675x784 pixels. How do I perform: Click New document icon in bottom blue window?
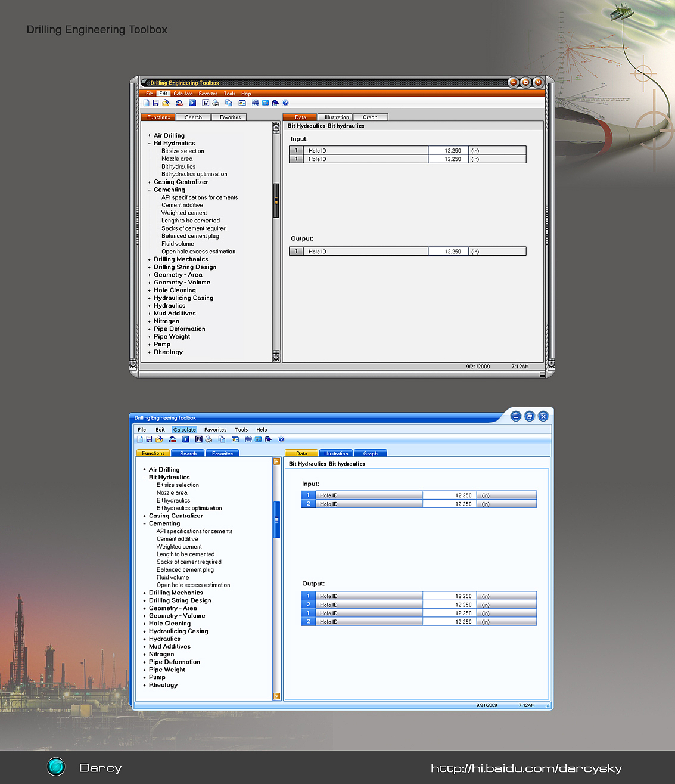(140, 439)
